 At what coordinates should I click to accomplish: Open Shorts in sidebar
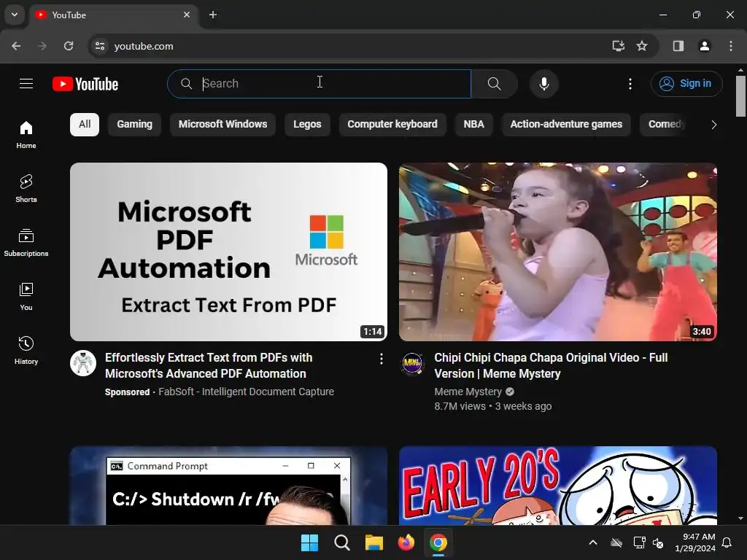[26, 189]
